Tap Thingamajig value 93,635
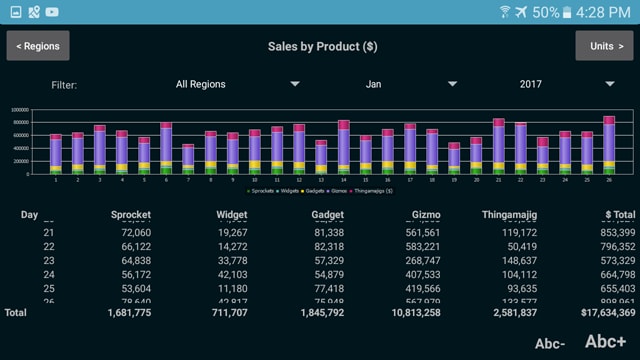This screenshot has height=360, width=640. [x=522, y=289]
